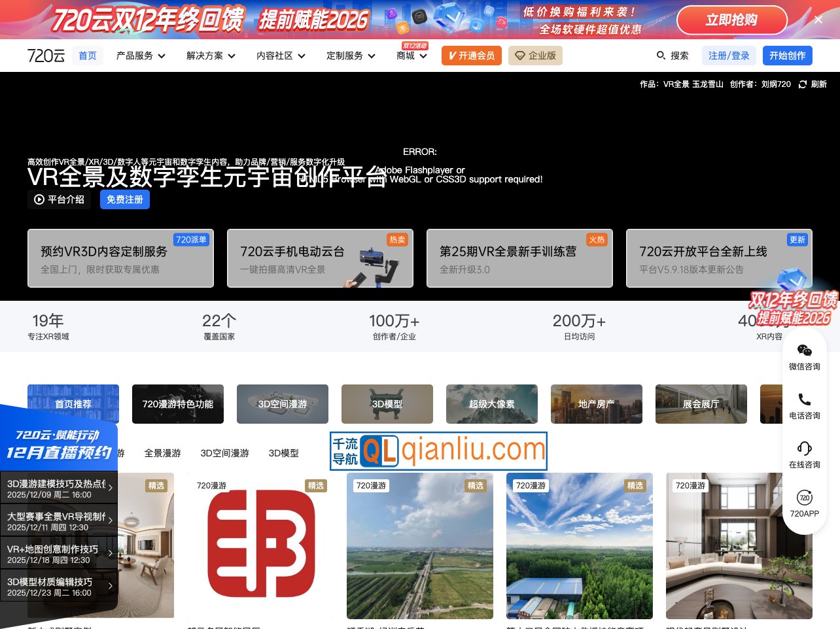Screen dimensions: 840x629
Task: Click the 免费注册 button
Action: pos(125,199)
